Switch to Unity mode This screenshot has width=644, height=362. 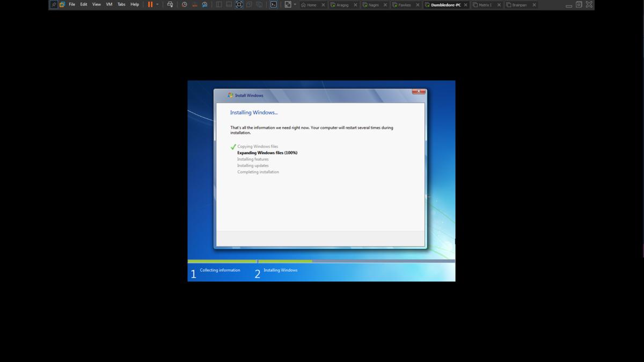coord(250,4)
